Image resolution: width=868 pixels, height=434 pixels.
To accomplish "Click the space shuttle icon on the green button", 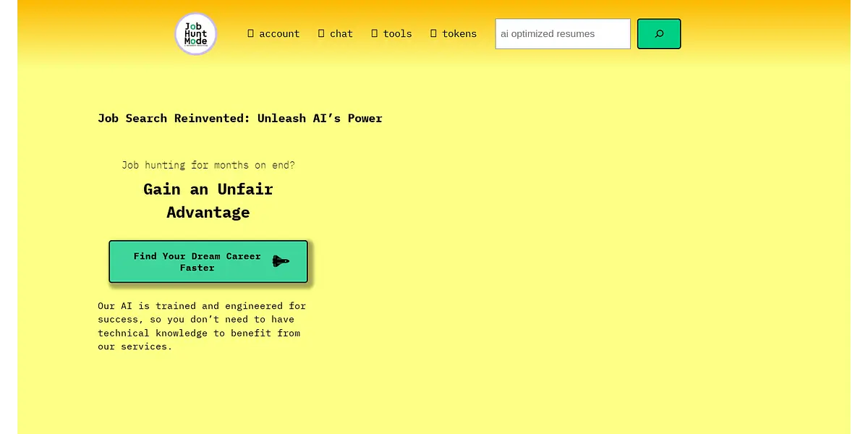I will point(281,261).
